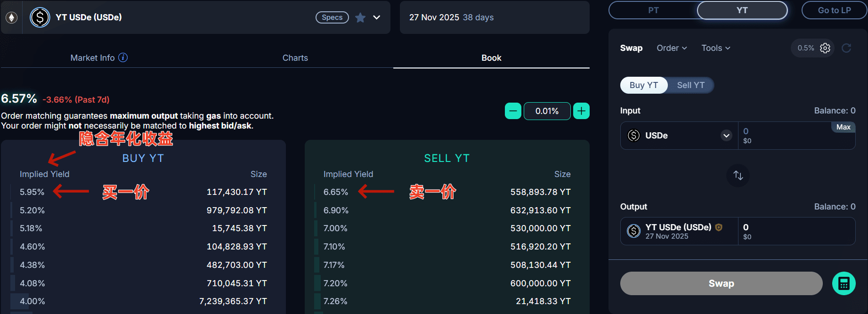Click the Ethereum network icon

pyautogui.click(x=11, y=17)
